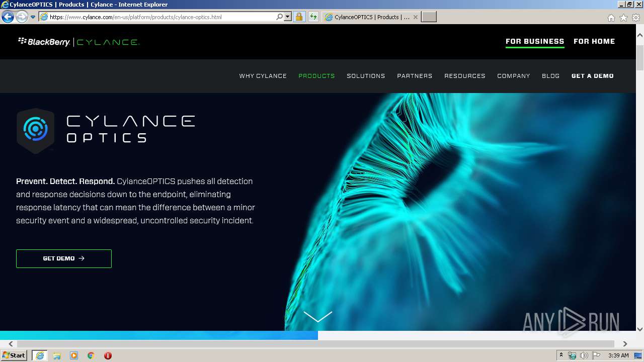
Task: Click the network tray icon
Action: (572, 355)
